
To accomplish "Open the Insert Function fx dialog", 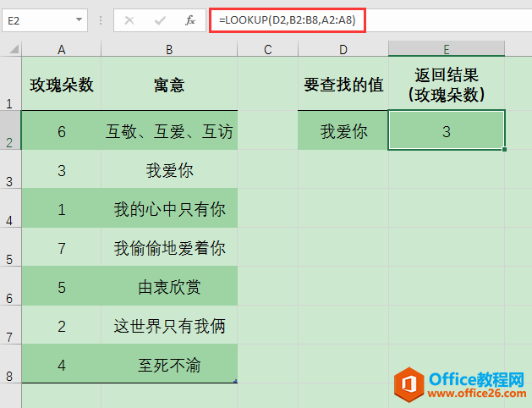I will point(191,20).
